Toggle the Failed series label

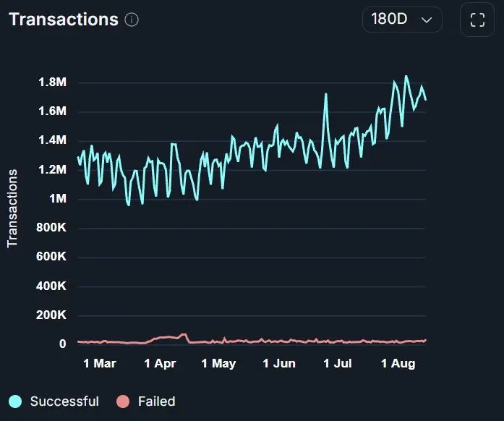(156, 401)
